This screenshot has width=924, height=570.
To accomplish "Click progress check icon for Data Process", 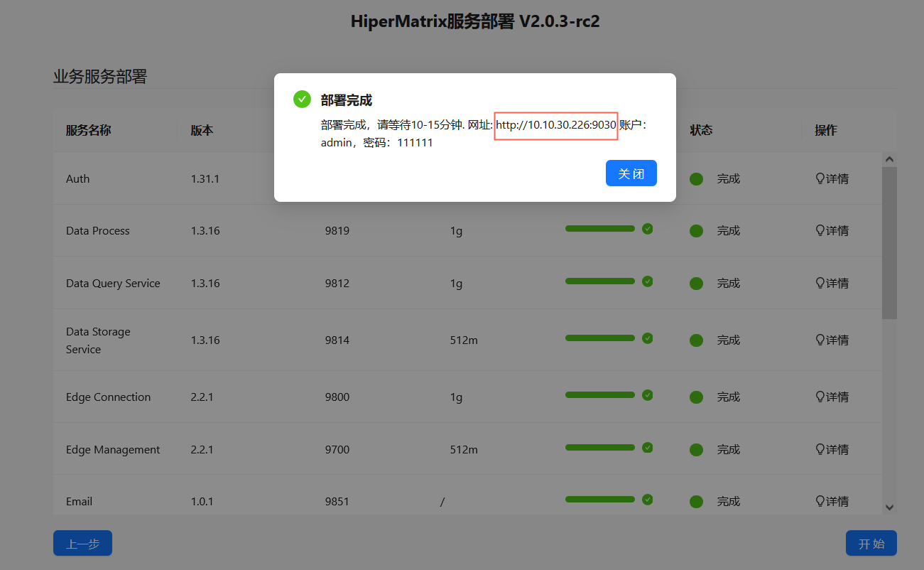I will [647, 229].
